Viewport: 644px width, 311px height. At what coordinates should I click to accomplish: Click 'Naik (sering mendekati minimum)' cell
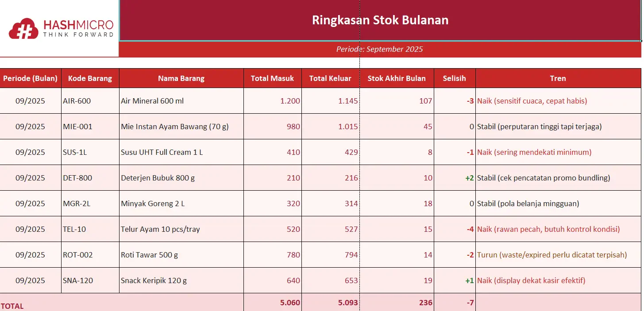(x=558, y=152)
